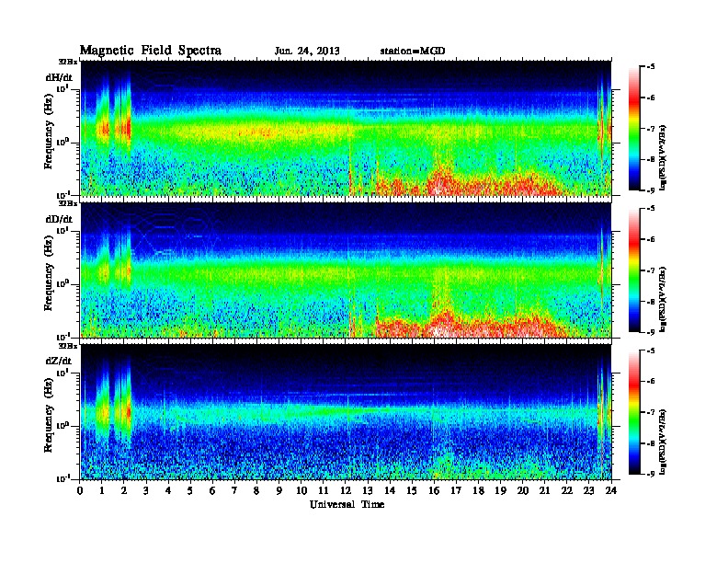The image size is (728, 563).
Task: Click the "-7" tick on dZ/dt color bar
Action: click(x=651, y=412)
